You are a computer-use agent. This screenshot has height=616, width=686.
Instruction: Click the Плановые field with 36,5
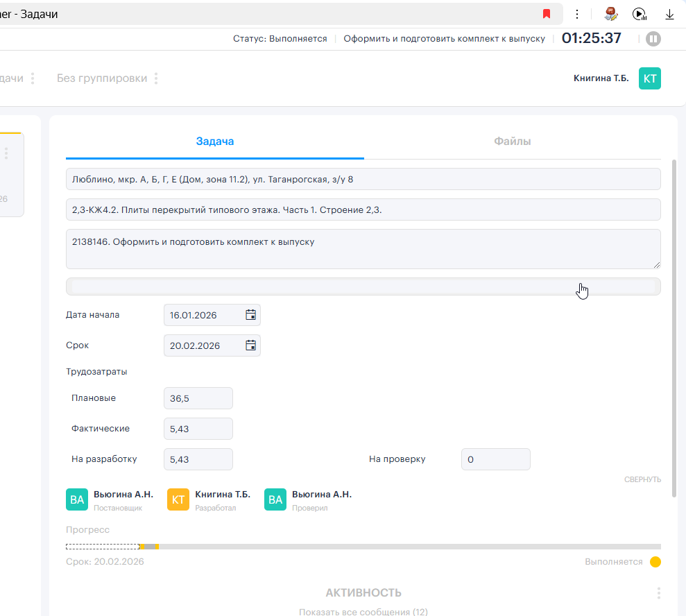(198, 398)
